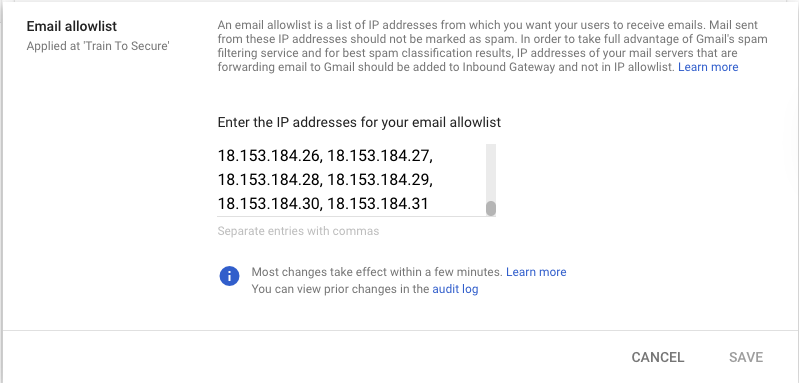Screen dimensions: 799x383
Task: Click the Applied at 'Train To Secure' text
Action: 98,46
